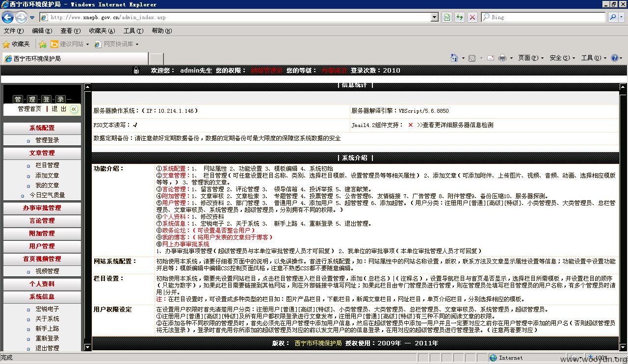The height and width of the screenshot is (364, 628).
Task: Click the 管理首页 link
Action: pyautogui.click(x=29, y=109)
